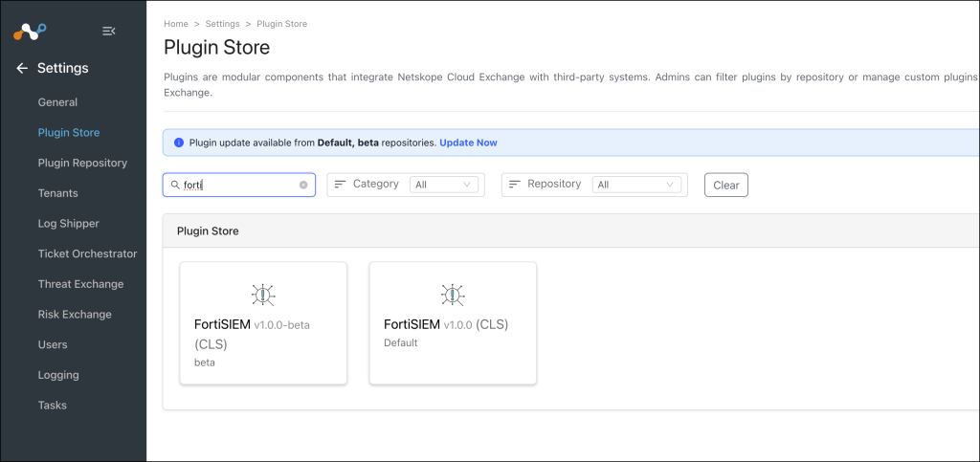Click the Plugin Store breadcrumb
This screenshot has width=980, height=462.
click(282, 24)
